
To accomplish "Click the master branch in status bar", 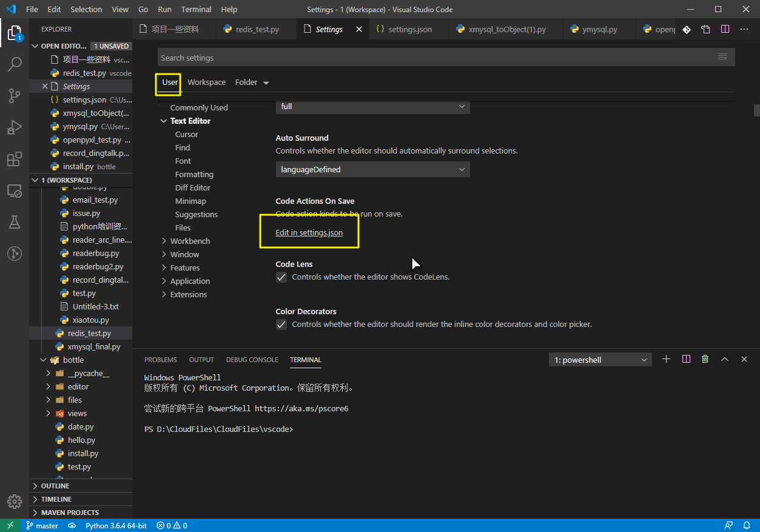I will [x=42, y=525].
